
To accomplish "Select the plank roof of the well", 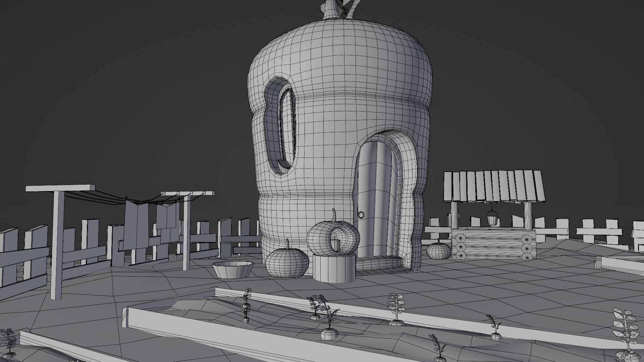I will pyautogui.click(x=494, y=186).
